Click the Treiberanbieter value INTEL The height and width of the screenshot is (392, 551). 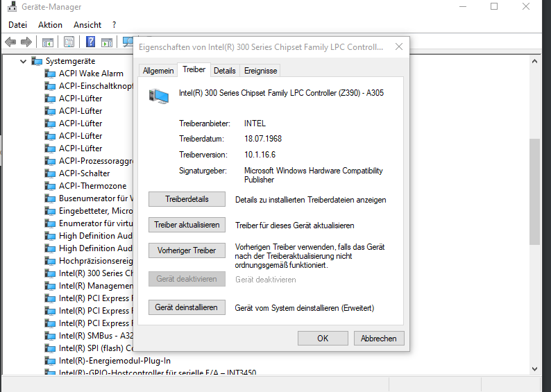click(x=255, y=123)
